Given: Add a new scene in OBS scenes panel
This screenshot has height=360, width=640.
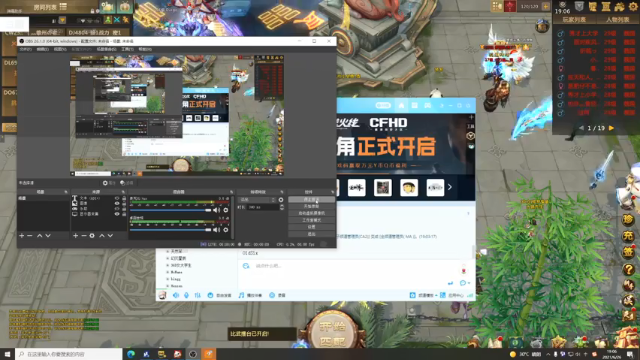Looking at the screenshot, I should click(22, 236).
